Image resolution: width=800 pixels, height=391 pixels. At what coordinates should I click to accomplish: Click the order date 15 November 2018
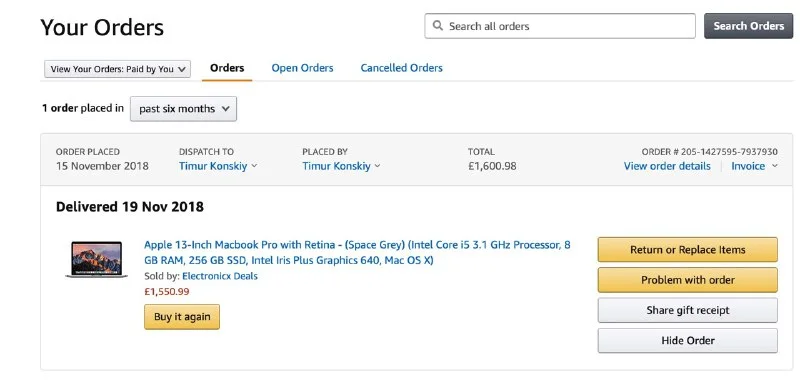tap(102, 166)
